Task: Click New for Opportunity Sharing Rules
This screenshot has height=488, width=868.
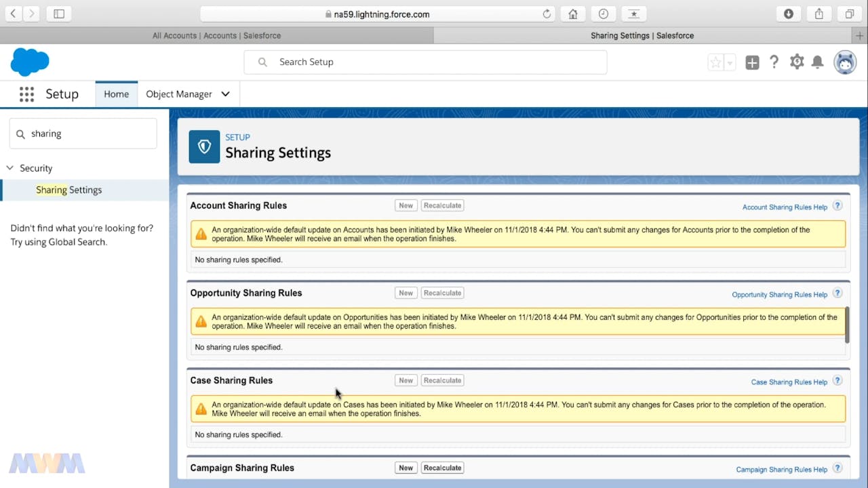Action: click(x=406, y=293)
